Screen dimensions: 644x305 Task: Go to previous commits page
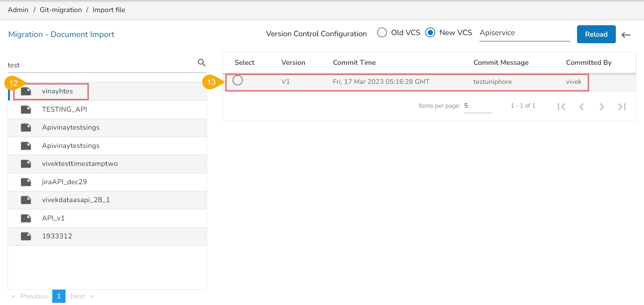581,107
